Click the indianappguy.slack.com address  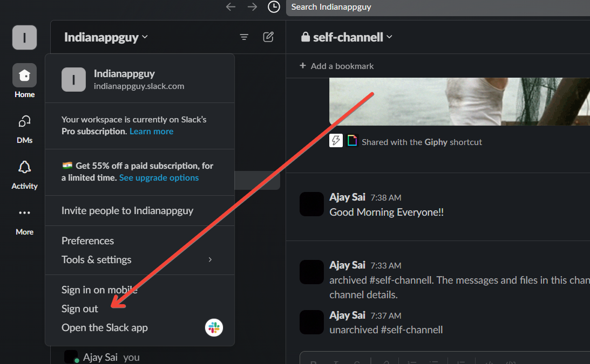(139, 86)
